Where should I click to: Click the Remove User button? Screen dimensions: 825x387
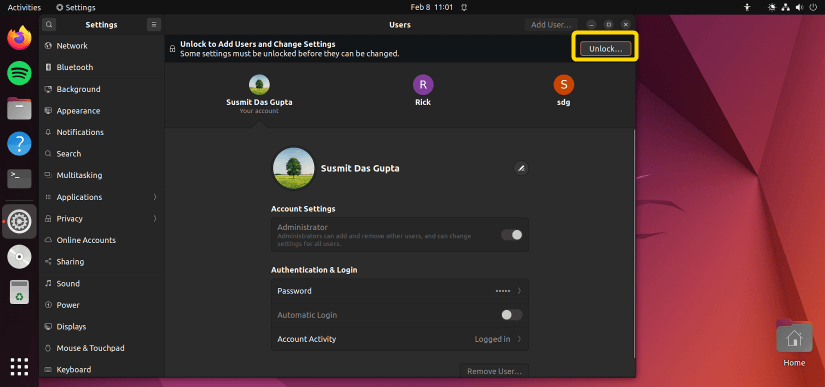(x=494, y=371)
